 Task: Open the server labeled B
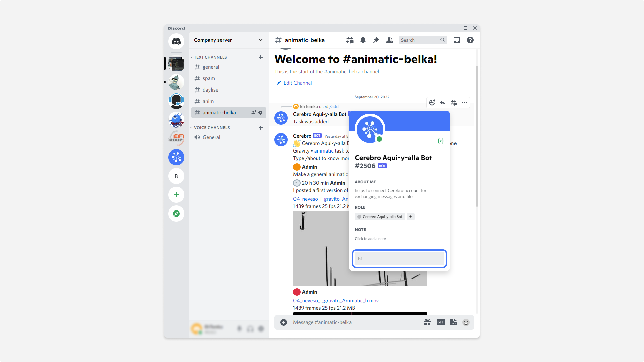point(176,176)
